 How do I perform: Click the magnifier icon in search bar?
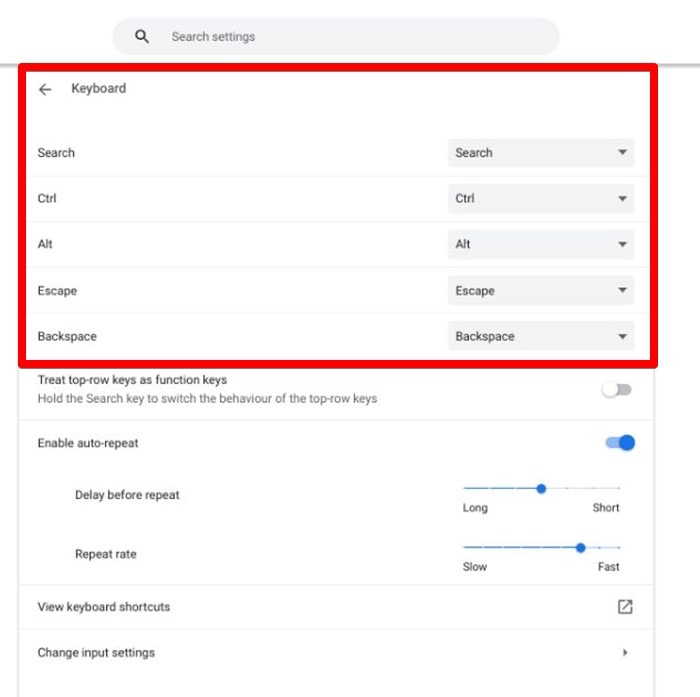142,36
